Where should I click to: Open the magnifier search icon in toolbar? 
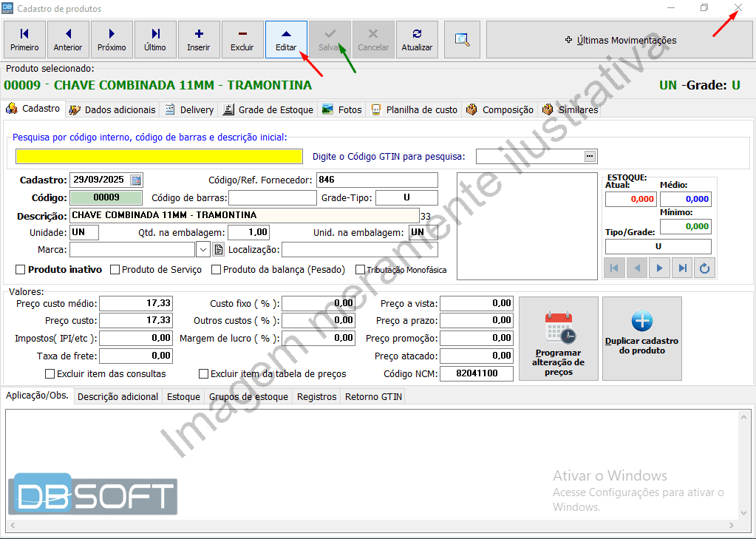pyautogui.click(x=463, y=40)
